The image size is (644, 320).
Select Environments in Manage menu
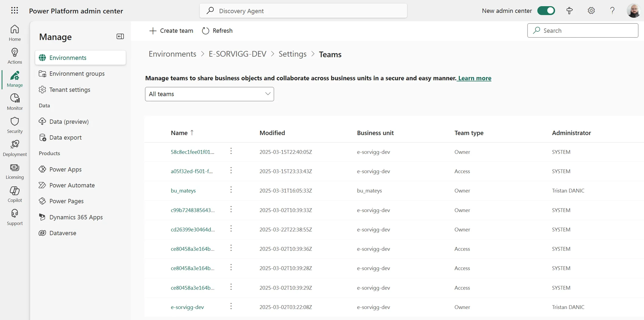click(x=80, y=58)
